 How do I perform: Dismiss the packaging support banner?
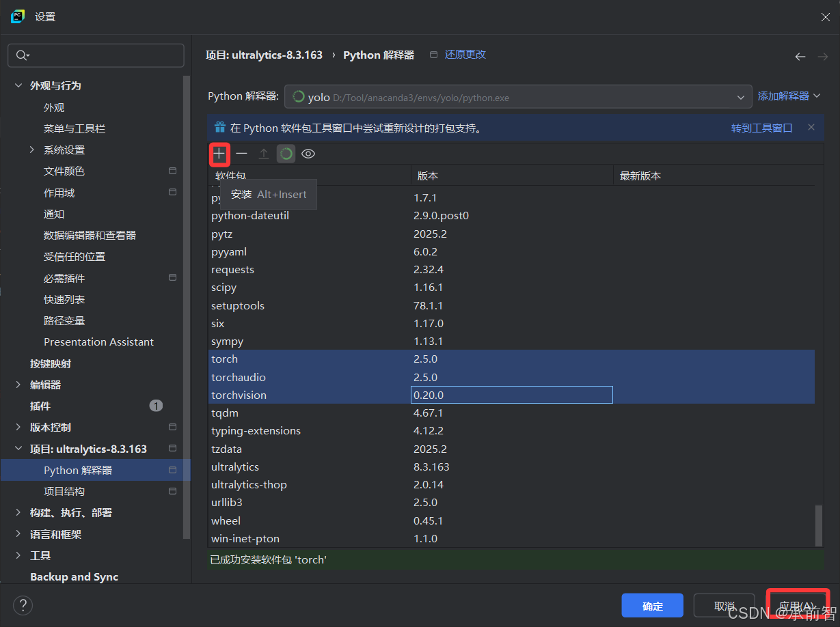[811, 127]
